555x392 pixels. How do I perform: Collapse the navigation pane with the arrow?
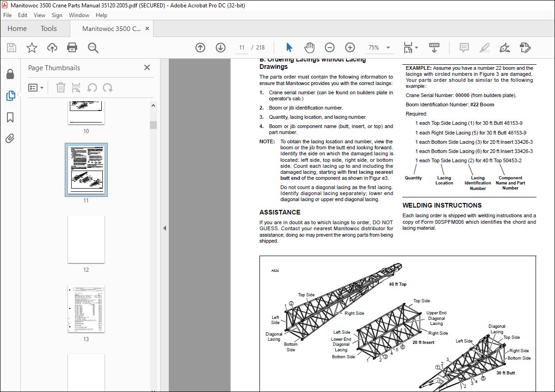pyautogui.click(x=164, y=228)
